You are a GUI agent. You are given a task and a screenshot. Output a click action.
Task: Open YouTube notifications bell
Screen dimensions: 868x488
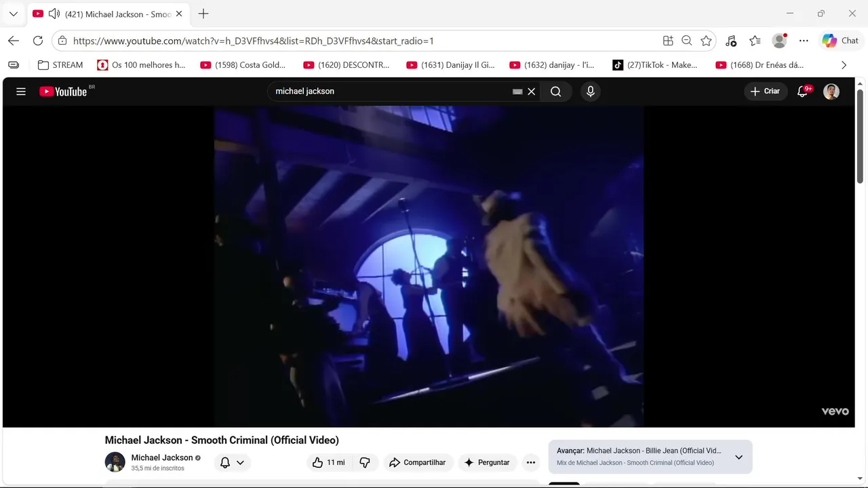[803, 91]
